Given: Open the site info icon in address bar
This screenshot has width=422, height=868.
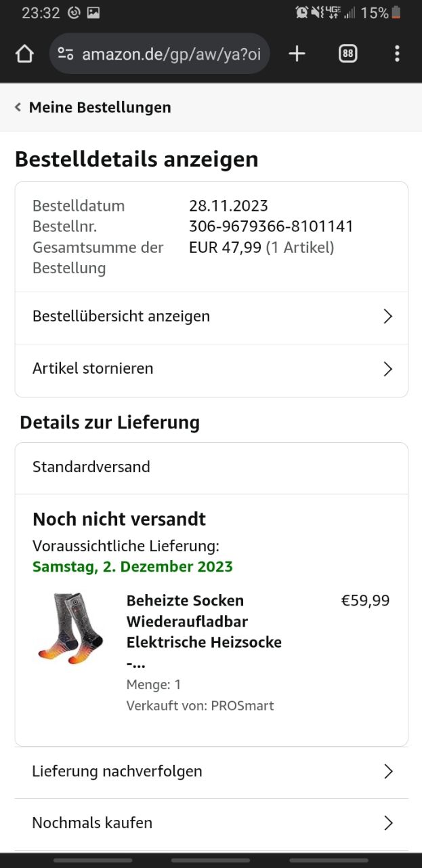Looking at the screenshot, I should [x=65, y=54].
